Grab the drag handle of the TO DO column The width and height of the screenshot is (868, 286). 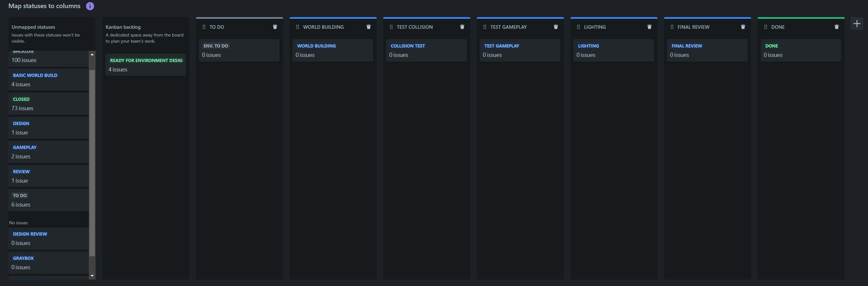pyautogui.click(x=204, y=27)
